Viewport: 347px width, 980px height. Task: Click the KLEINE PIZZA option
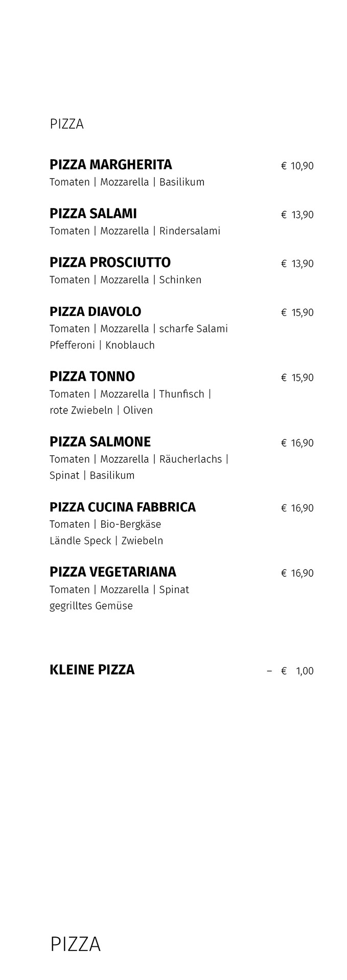(92, 670)
